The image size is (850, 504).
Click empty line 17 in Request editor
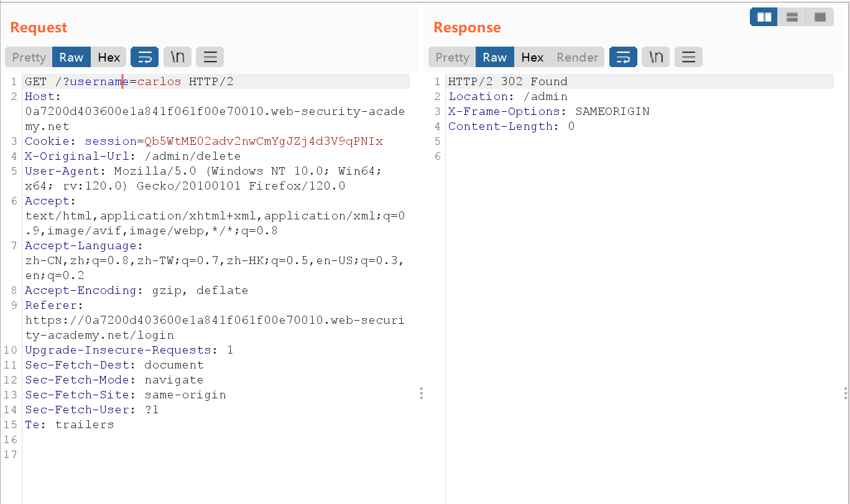[216, 454]
